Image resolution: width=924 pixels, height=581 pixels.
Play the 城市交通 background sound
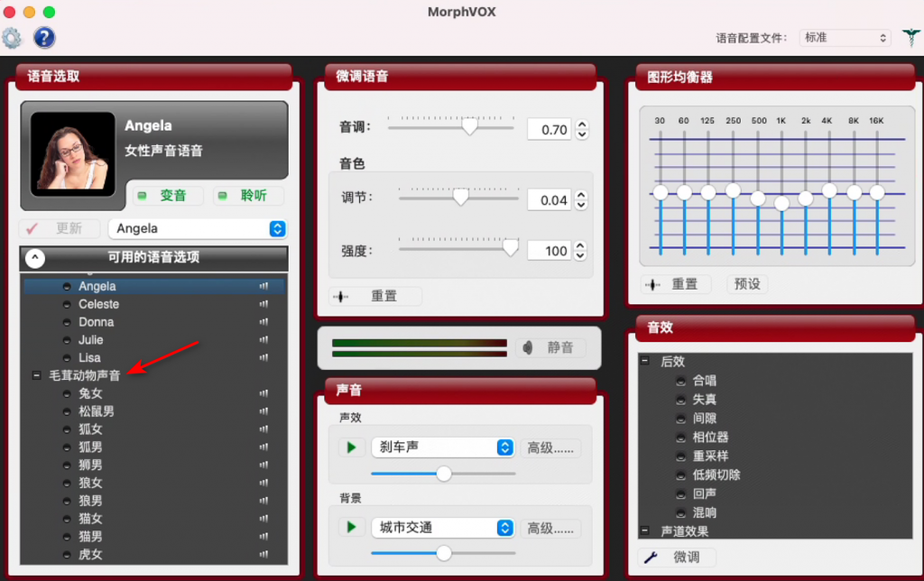point(351,527)
